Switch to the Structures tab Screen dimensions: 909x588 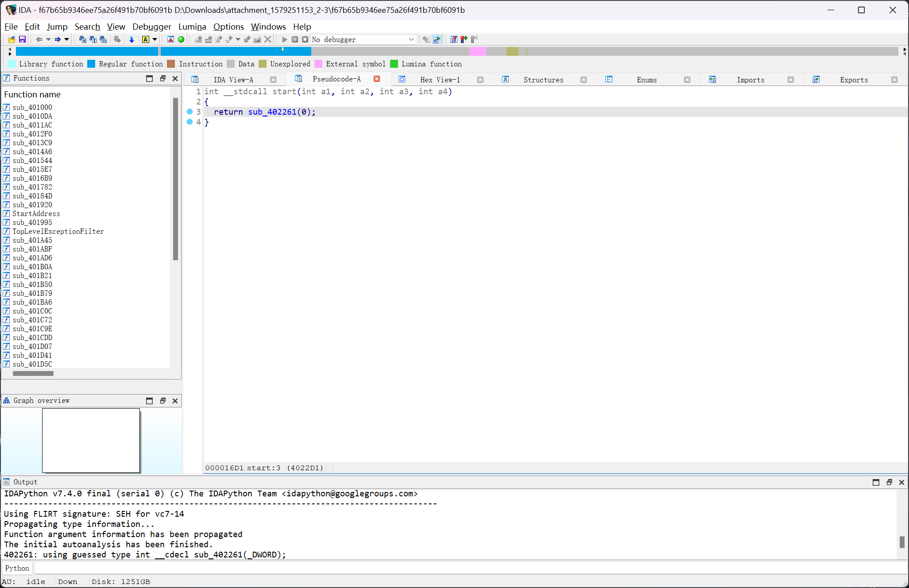pos(543,80)
